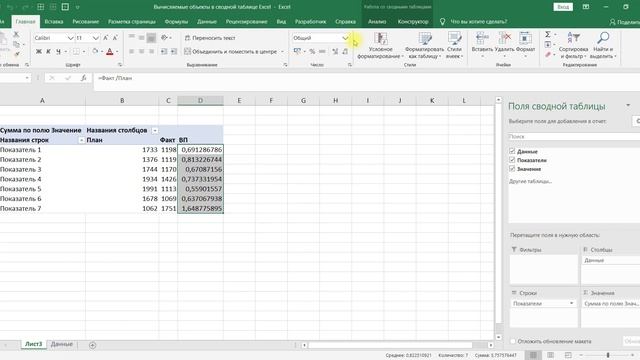Open Названия строк filter dropdown
The width and height of the screenshot is (640, 360).
pos(81,140)
